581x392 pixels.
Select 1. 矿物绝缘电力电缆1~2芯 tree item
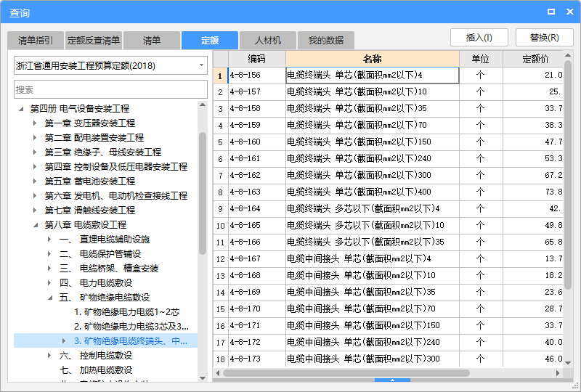126,312
